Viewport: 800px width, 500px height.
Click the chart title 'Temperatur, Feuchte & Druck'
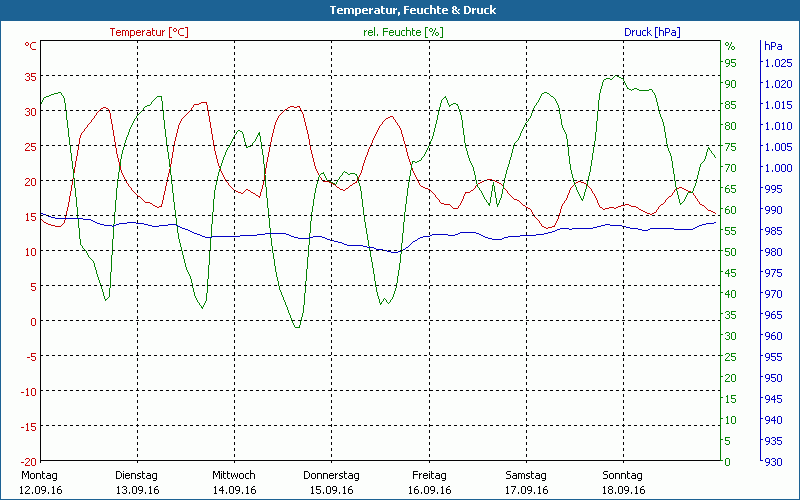413,10
